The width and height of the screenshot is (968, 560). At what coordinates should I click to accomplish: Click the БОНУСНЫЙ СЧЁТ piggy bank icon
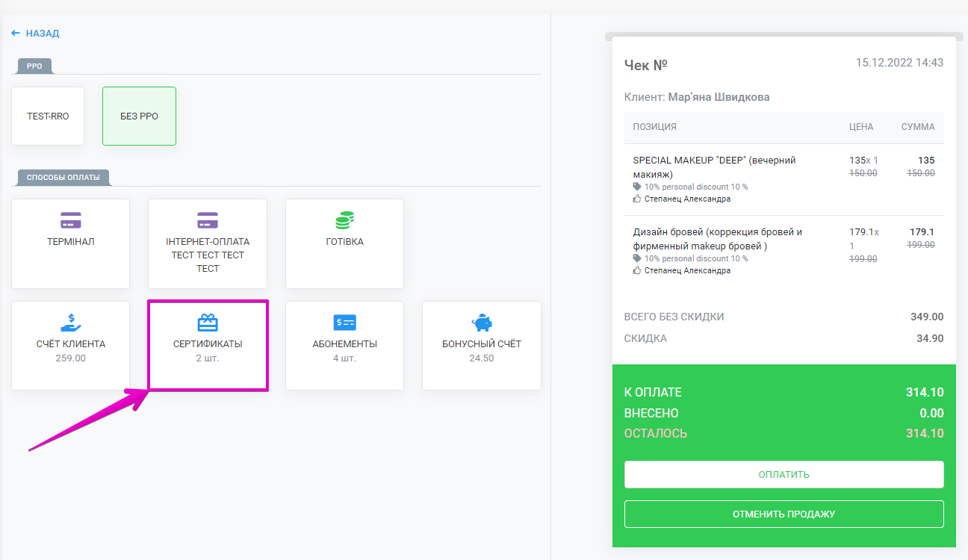[x=482, y=323]
